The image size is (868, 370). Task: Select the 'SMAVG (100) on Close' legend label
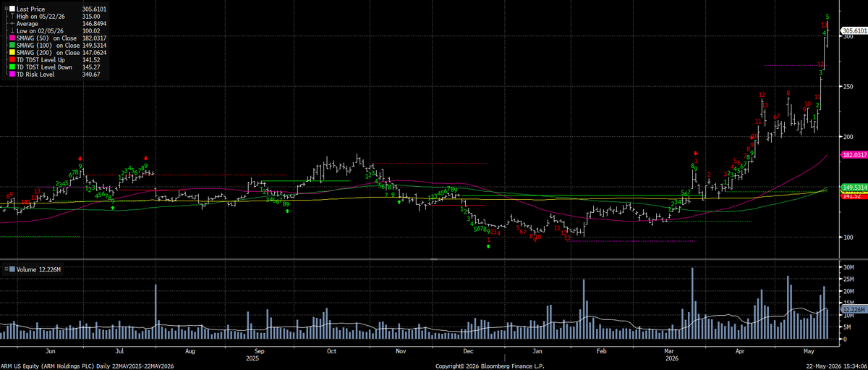(x=48, y=45)
